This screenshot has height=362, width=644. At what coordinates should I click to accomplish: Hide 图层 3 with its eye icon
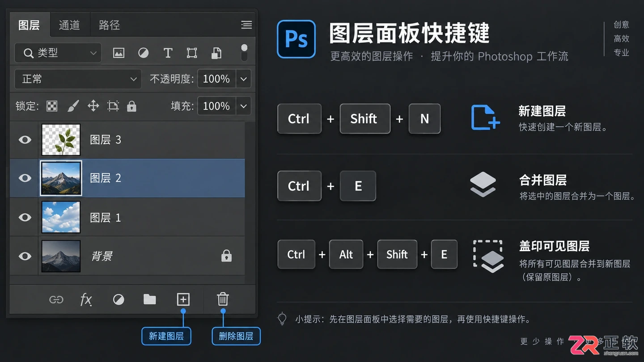pos(25,140)
